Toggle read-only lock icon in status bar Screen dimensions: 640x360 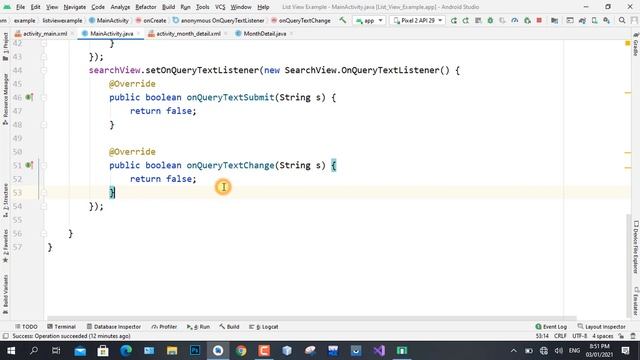pyautogui.click(x=621, y=336)
